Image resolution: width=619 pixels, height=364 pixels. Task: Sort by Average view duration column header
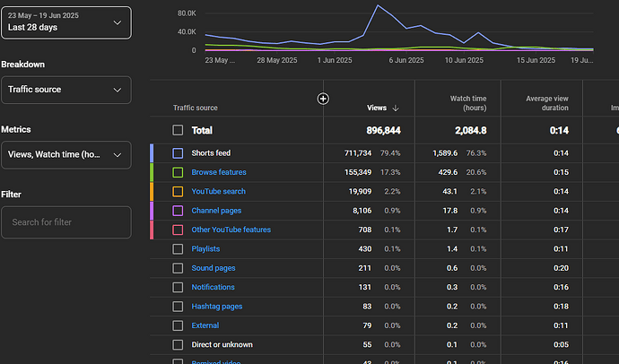pyautogui.click(x=541, y=103)
